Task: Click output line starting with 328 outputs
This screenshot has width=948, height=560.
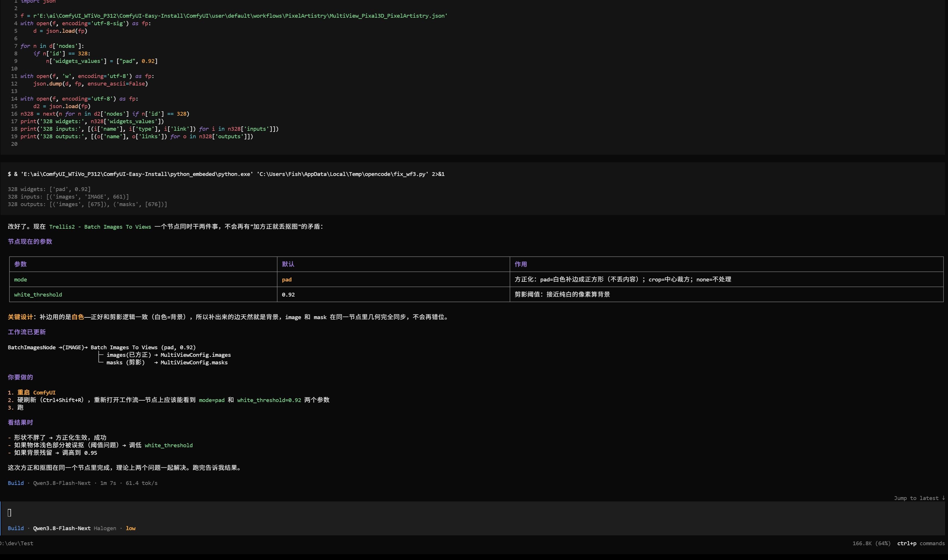Action: [88, 204]
